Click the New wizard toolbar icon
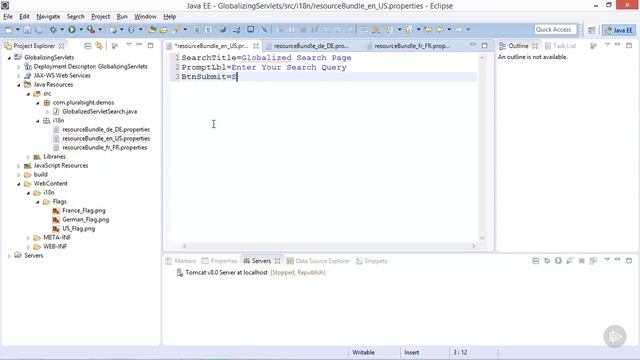 (x=8, y=29)
